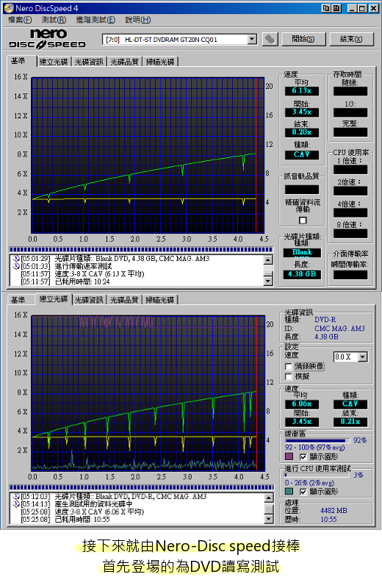Select 建立光碟 tab in lower panel
The height and width of the screenshot is (588, 382).
click(x=54, y=299)
